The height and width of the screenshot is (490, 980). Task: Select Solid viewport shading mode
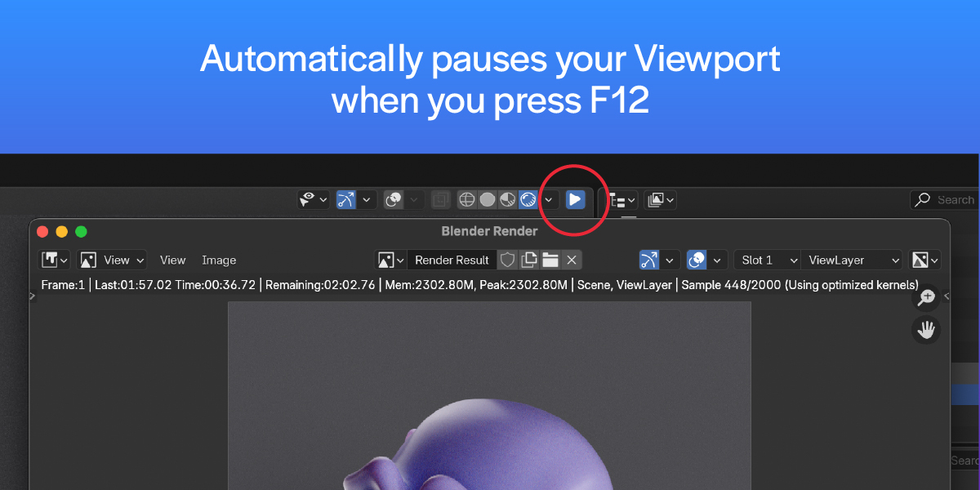pyautogui.click(x=488, y=199)
